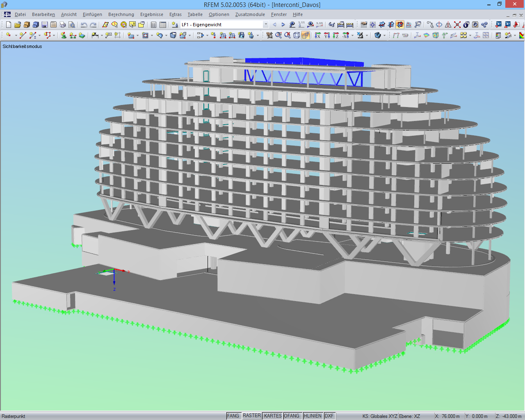Disable RASTER grid mode in status bar
The image size is (525, 420).
coord(251,415)
